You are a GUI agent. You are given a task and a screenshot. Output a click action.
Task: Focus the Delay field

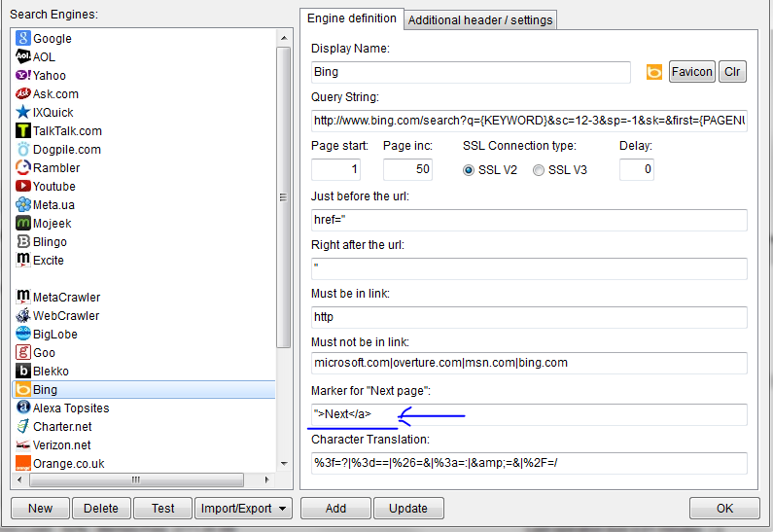(x=637, y=169)
